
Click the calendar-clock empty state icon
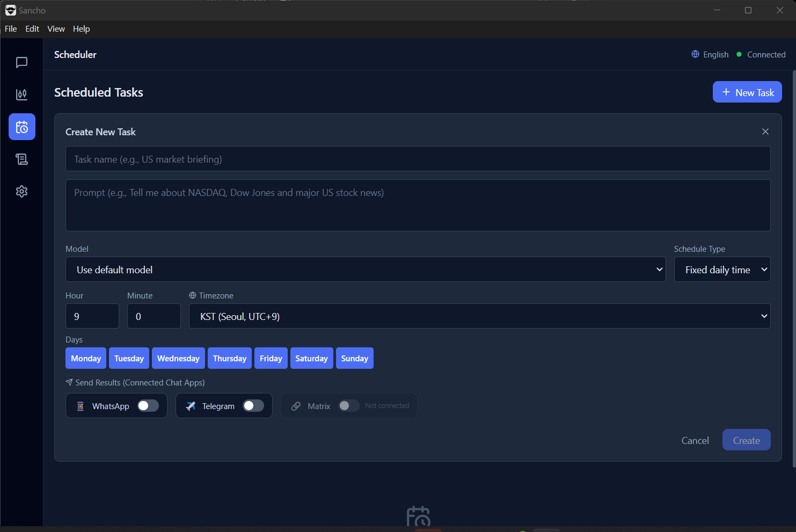click(x=419, y=516)
